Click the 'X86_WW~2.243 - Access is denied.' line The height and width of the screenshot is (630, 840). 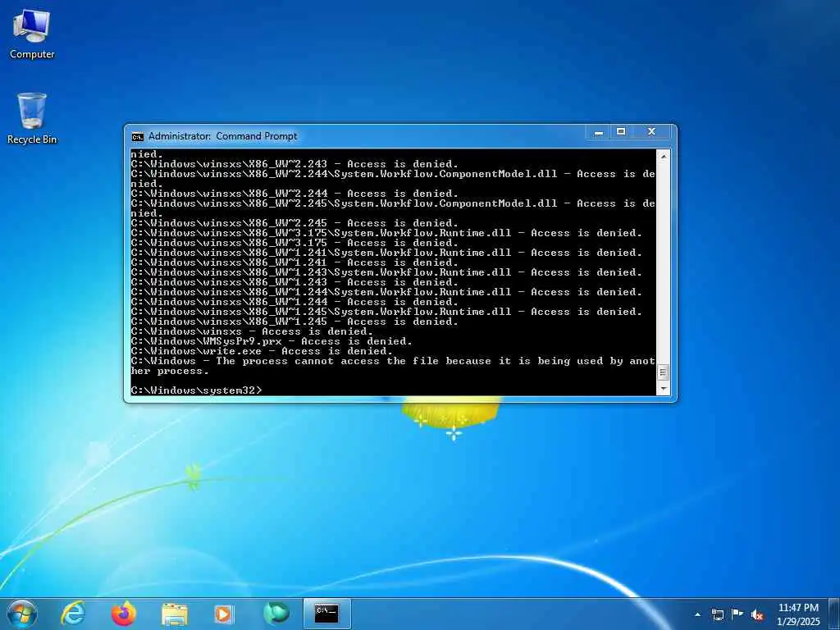click(294, 164)
